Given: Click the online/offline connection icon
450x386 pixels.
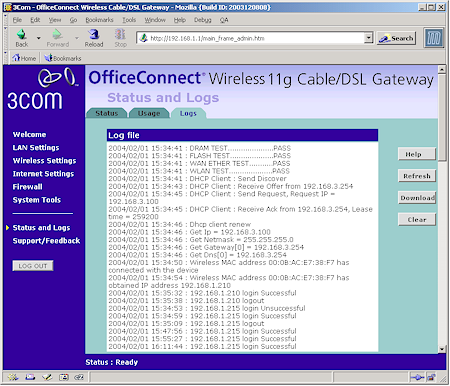Looking at the screenshot, I should 417,377.
